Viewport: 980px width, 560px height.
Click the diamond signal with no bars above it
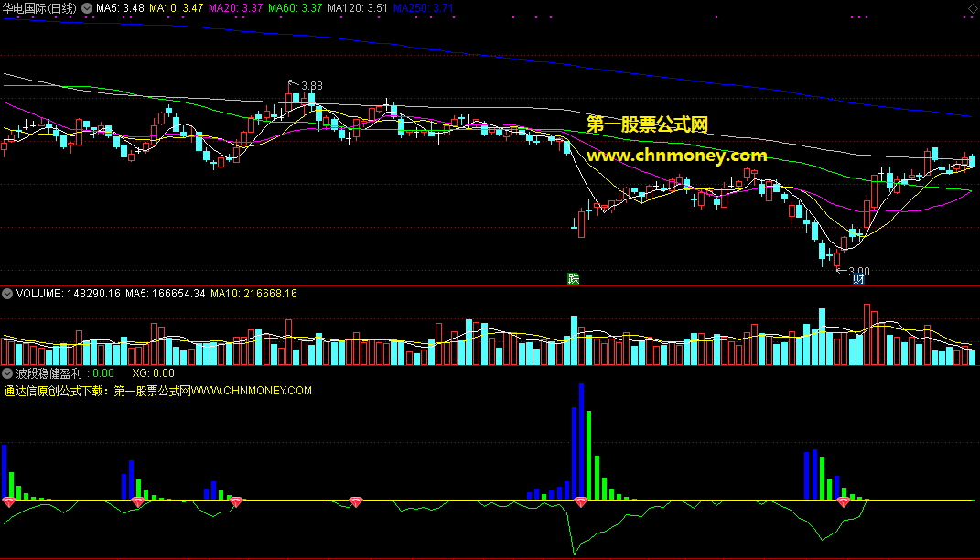coord(356,501)
